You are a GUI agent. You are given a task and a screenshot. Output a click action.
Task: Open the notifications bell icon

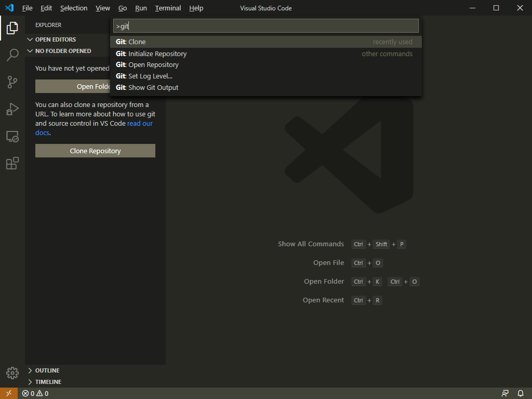[x=521, y=393]
